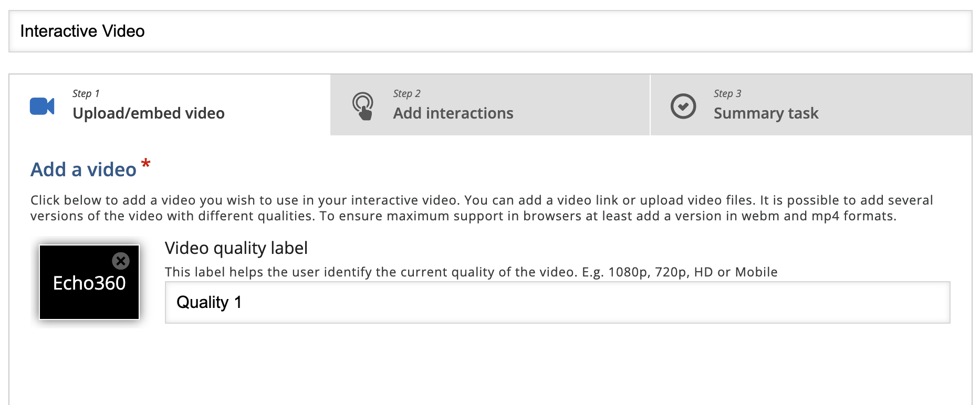Image resolution: width=980 pixels, height=405 pixels.
Task: Click inside the Video quality label field
Action: [x=557, y=302]
